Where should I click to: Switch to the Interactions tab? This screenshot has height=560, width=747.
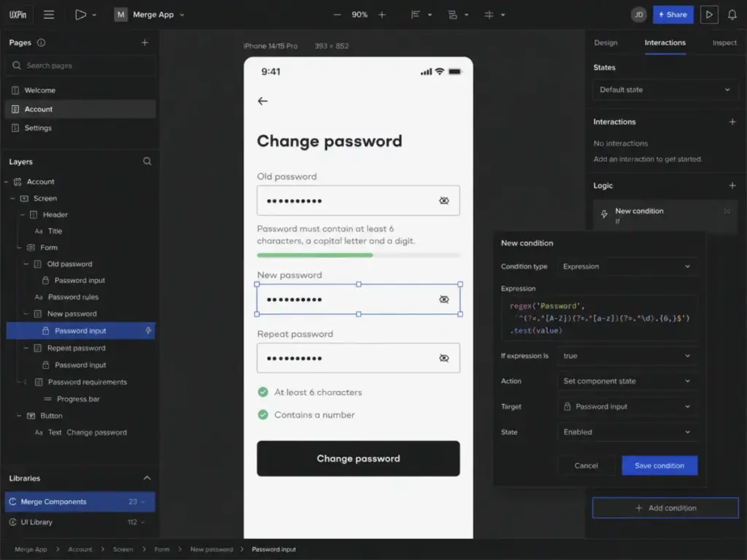tap(665, 43)
